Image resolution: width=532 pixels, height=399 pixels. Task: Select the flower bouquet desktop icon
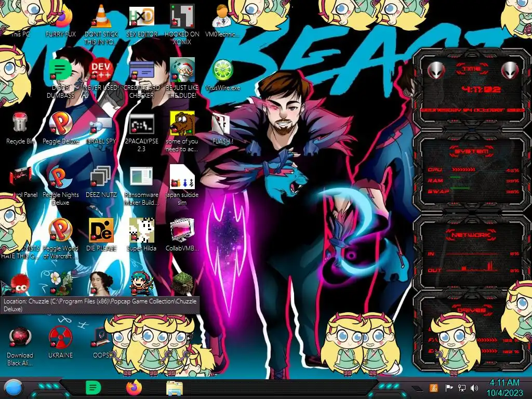coord(60,283)
